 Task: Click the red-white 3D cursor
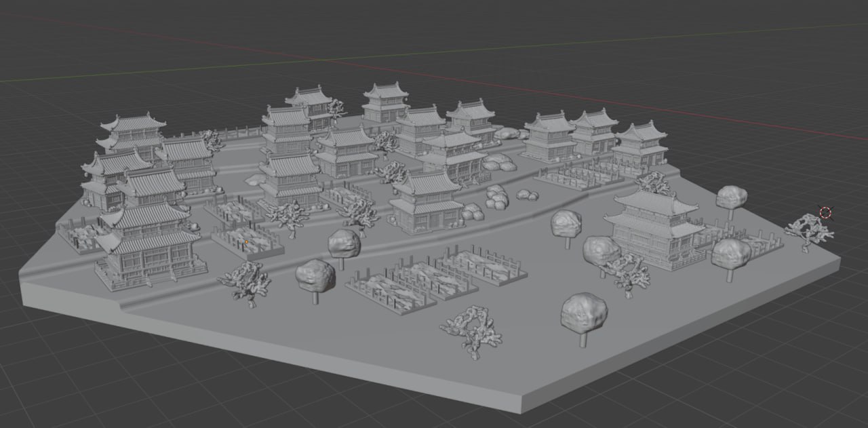pos(825,213)
